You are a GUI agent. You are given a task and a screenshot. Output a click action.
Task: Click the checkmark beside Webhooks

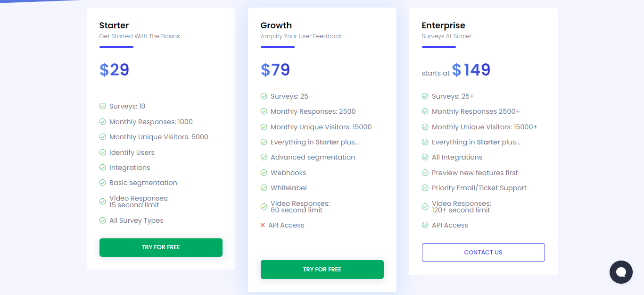tap(264, 173)
